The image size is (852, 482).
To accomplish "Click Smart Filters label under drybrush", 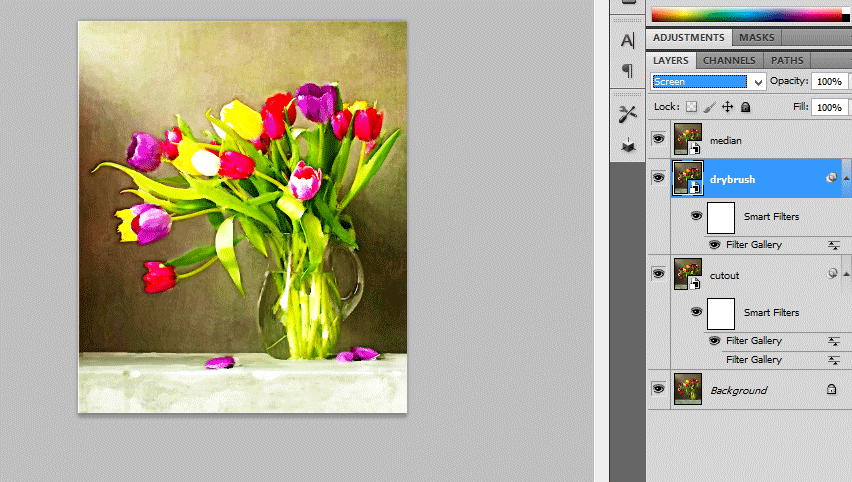I will [x=771, y=216].
